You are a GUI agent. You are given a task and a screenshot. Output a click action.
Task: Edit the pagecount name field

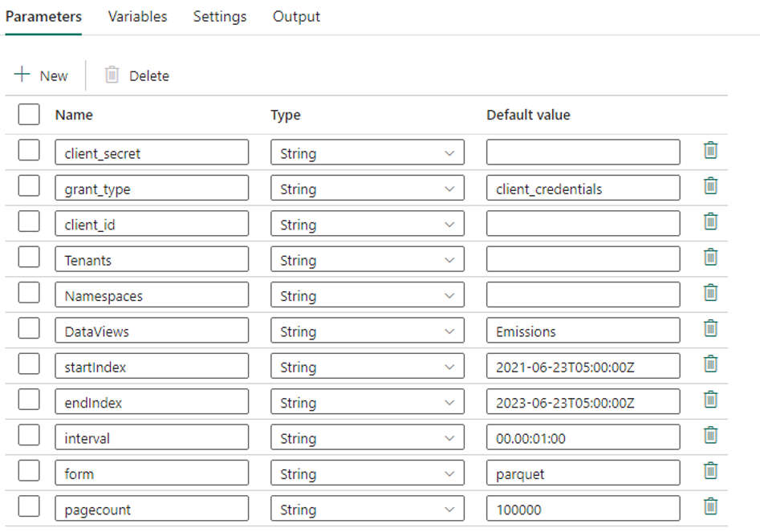pyautogui.click(x=152, y=508)
